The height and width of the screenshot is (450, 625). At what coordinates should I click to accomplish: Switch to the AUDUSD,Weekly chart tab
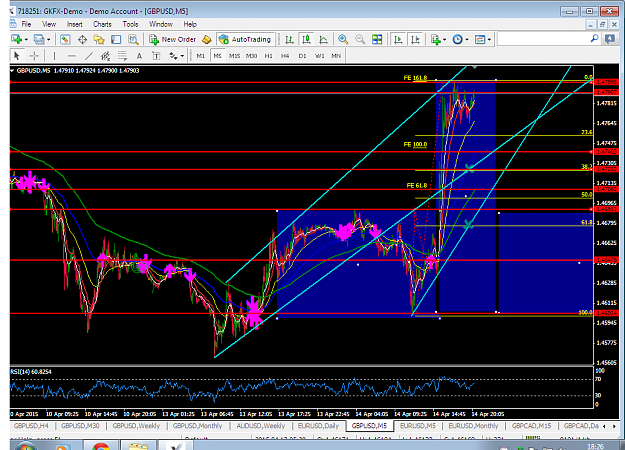pyautogui.click(x=261, y=426)
